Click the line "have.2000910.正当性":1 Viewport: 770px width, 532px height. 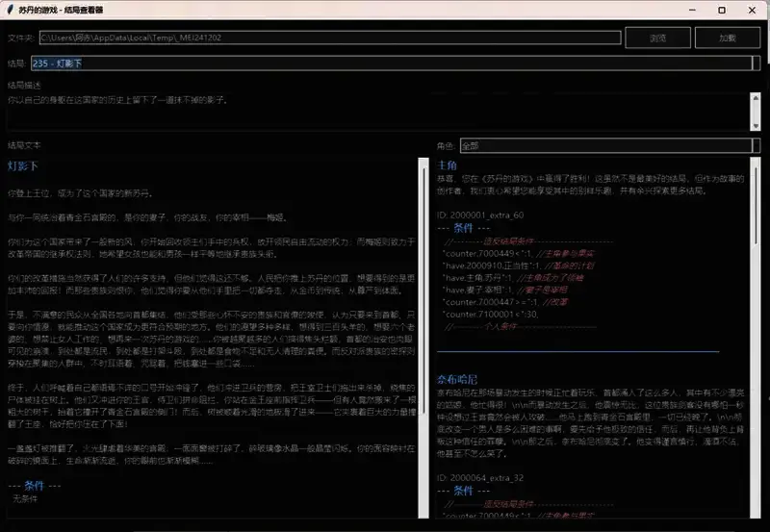coord(492,266)
